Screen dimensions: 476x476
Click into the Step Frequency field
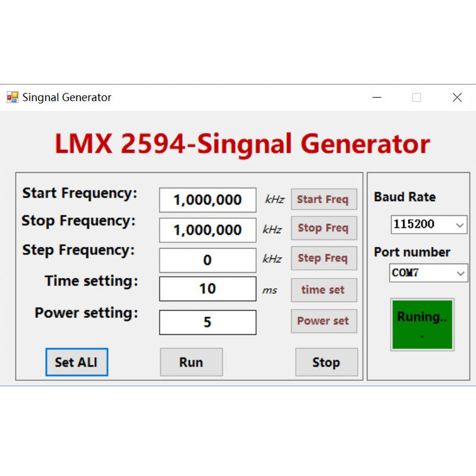click(x=208, y=261)
